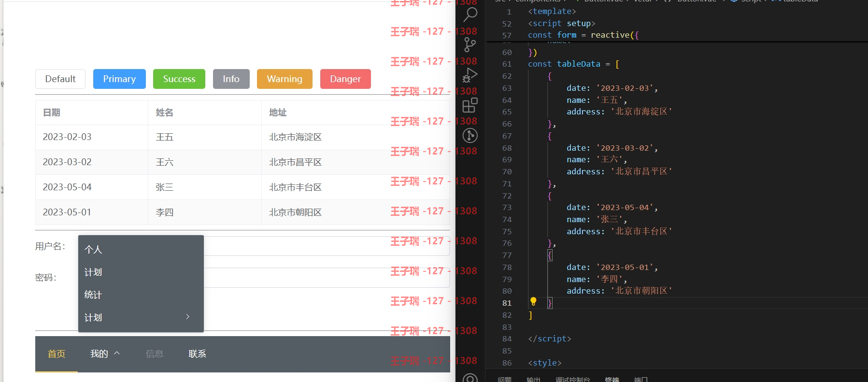Click the 李四 name cell in the table
868x382 pixels.
point(205,212)
